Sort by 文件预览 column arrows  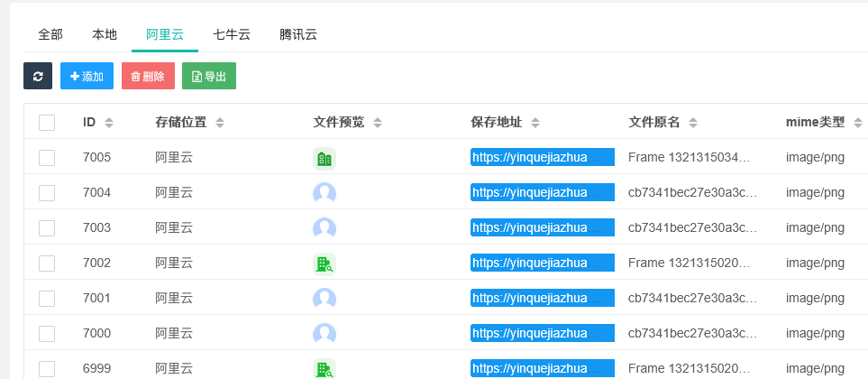coord(378,123)
